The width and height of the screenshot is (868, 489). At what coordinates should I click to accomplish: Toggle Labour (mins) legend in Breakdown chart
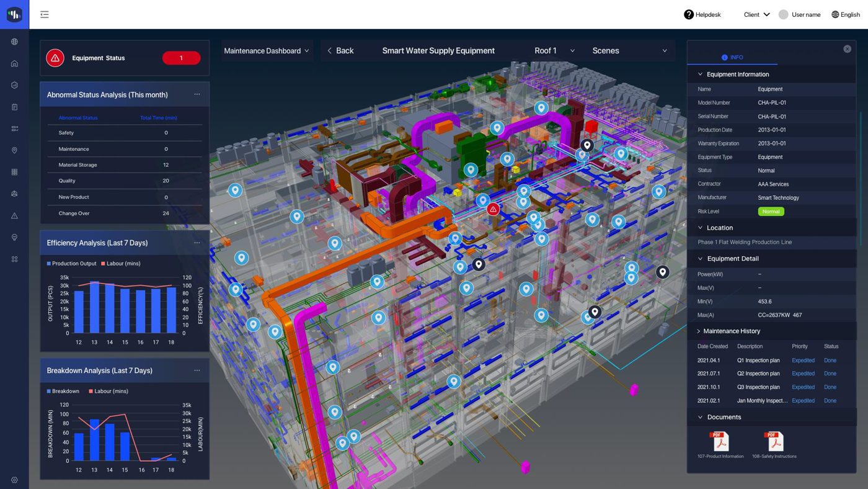tap(108, 391)
